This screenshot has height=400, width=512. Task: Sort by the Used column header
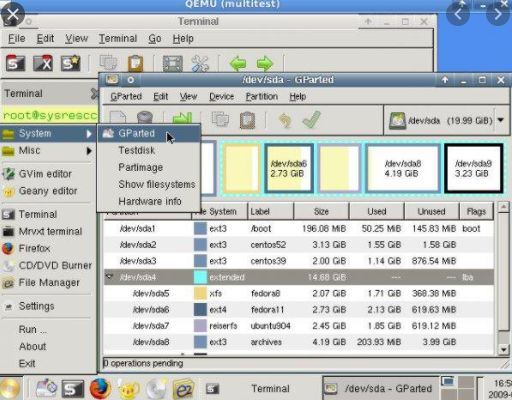click(377, 211)
